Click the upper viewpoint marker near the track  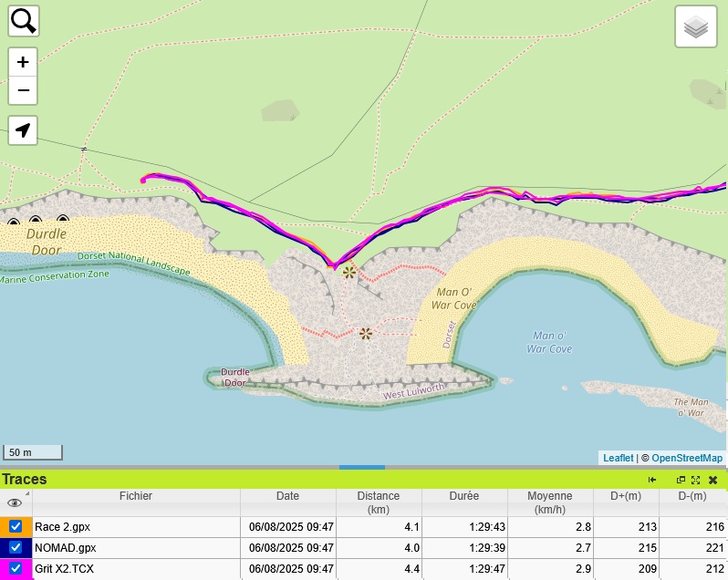[348, 272]
